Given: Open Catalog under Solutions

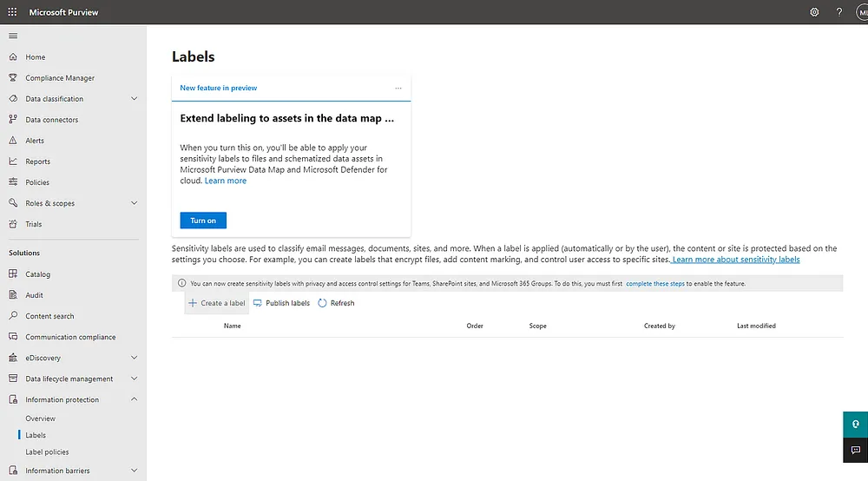Looking at the screenshot, I should click(37, 274).
